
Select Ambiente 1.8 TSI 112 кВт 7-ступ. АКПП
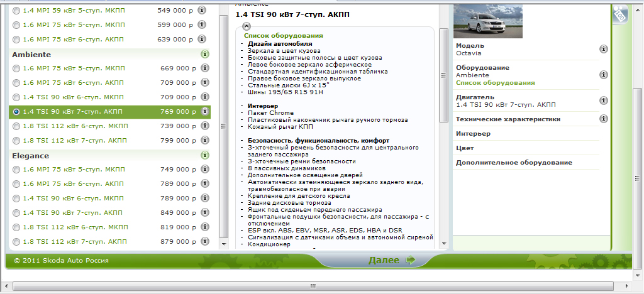tap(16, 141)
